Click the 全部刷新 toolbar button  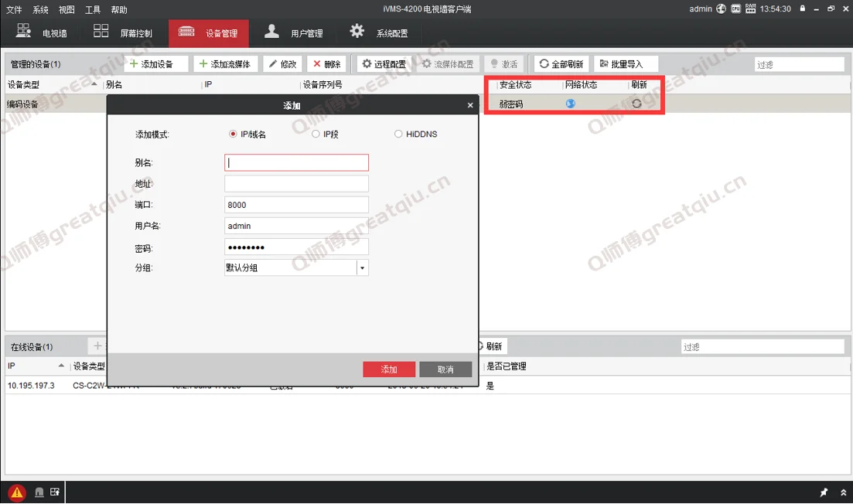point(561,64)
